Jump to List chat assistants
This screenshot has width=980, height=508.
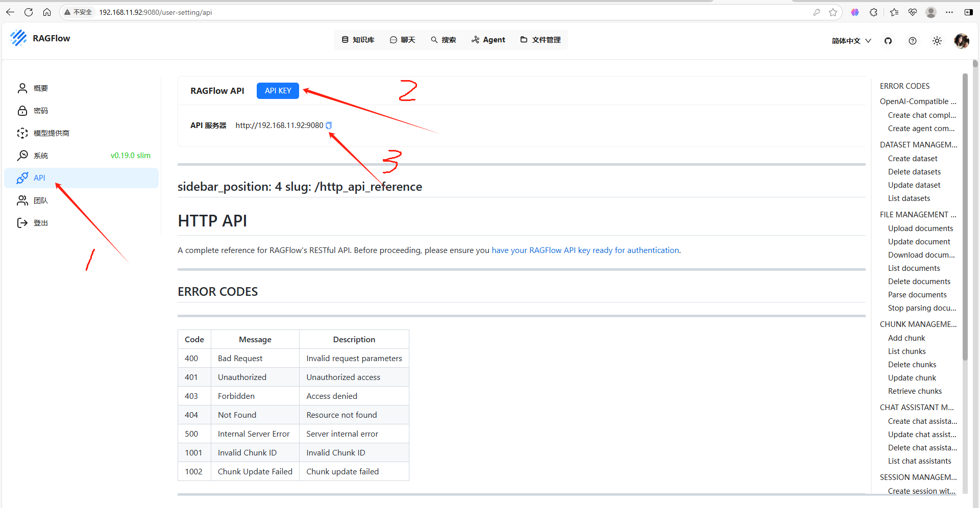pos(919,461)
